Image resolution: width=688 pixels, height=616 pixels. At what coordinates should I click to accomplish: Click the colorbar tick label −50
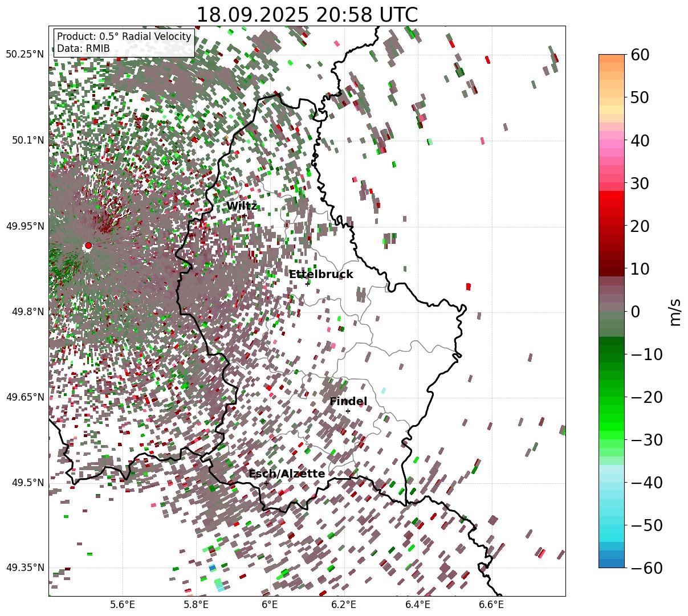point(646,525)
